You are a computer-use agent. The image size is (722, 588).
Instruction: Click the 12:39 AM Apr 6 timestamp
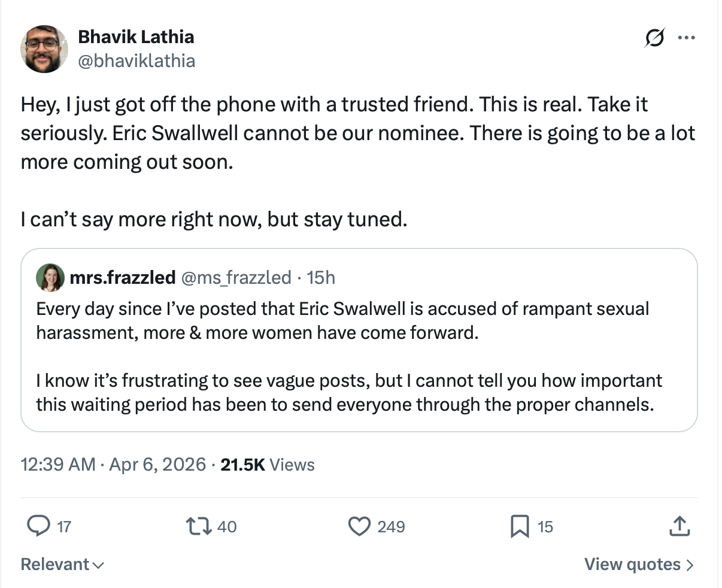[x=113, y=465]
